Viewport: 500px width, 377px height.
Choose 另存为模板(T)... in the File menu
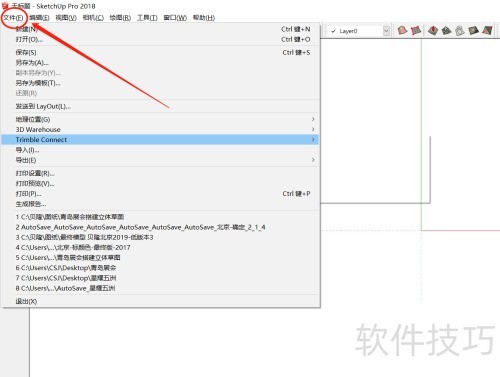coord(161,83)
